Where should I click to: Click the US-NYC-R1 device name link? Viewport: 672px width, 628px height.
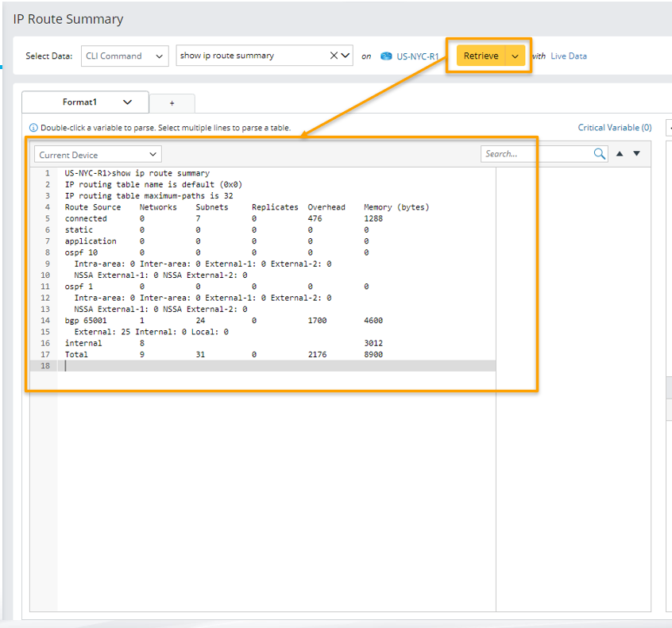tap(418, 56)
